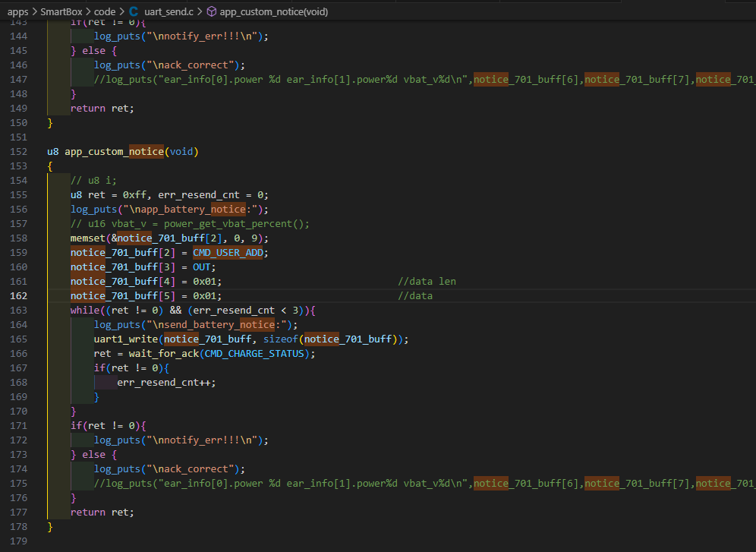This screenshot has height=552, width=756.
Task: Select line number 152 in the gutter
Action: click(19, 151)
